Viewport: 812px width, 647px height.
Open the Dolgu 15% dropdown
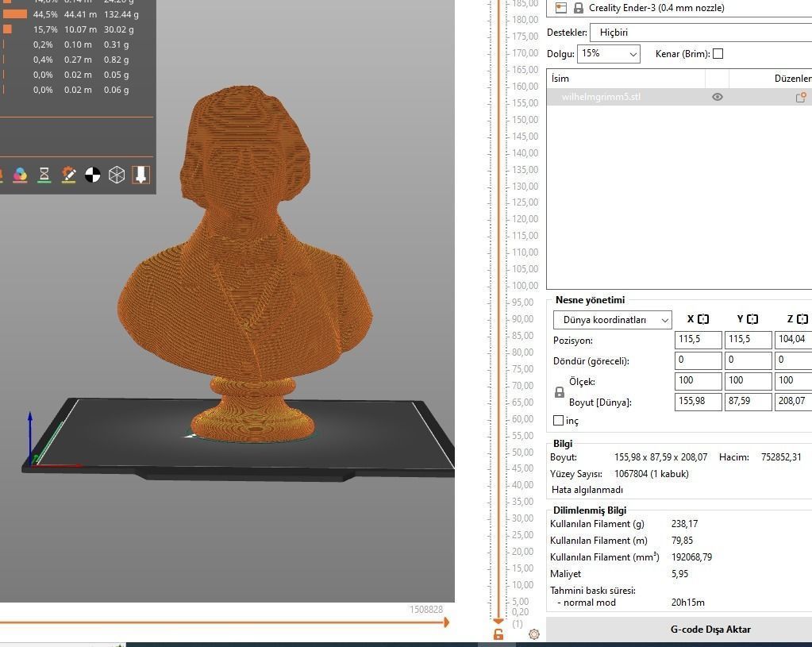[609, 54]
